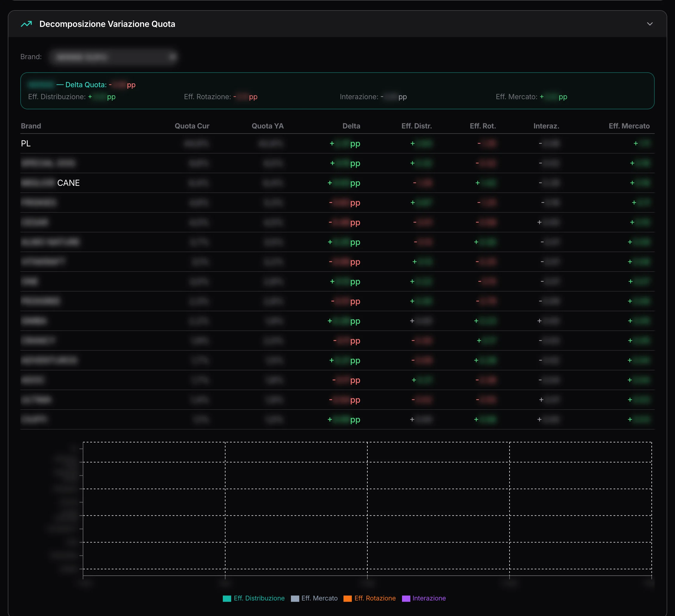This screenshot has width=675, height=616.
Task: Click Eff. Mercato value in summary box
Action: [x=553, y=97]
